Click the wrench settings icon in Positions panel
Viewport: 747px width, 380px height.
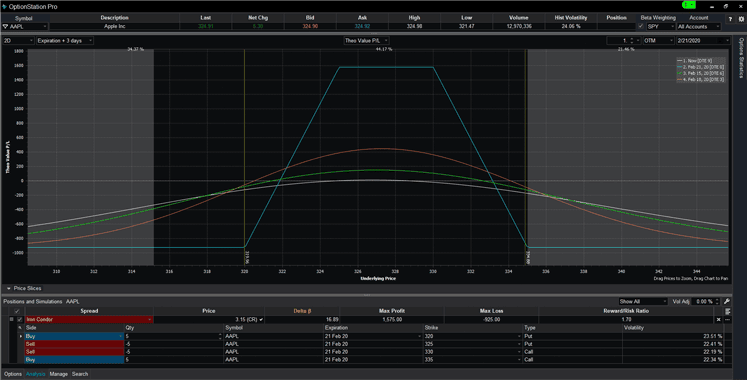727,301
